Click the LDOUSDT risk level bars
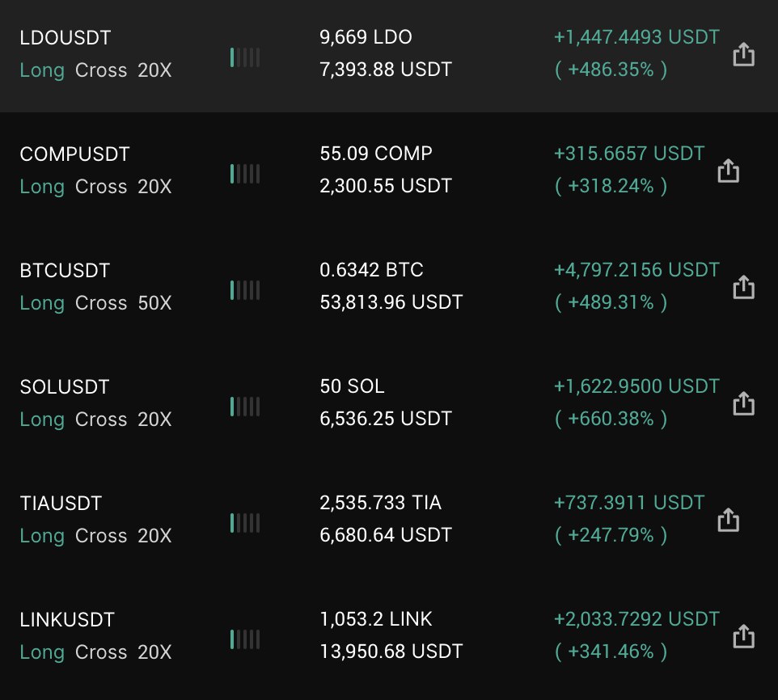The width and height of the screenshot is (778, 700). pos(245,57)
